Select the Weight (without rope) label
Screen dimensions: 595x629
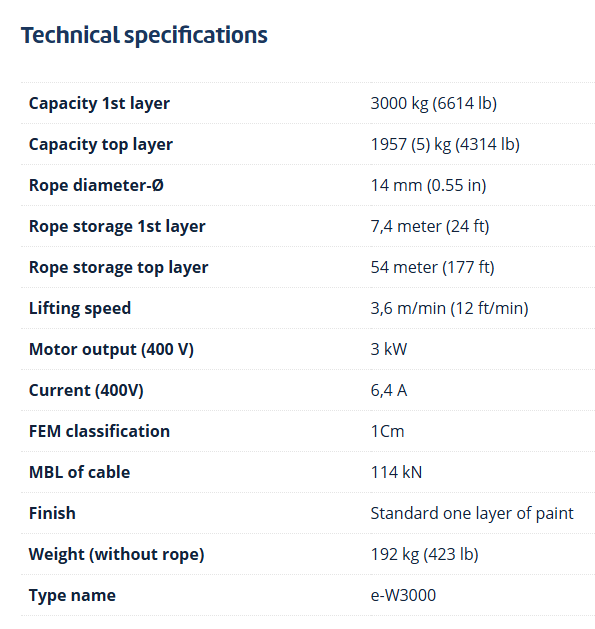pos(116,554)
